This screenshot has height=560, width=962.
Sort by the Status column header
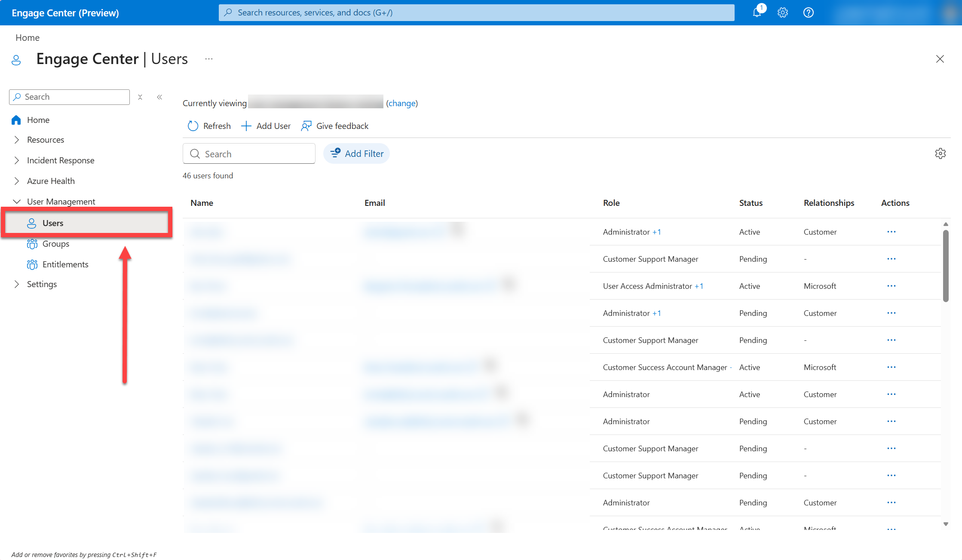pyautogui.click(x=751, y=203)
